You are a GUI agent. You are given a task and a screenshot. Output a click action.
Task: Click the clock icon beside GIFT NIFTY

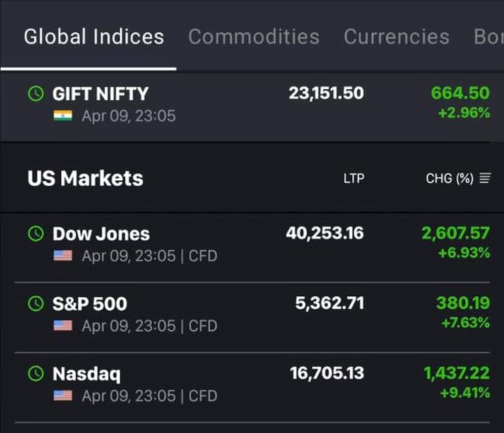coord(36,94)
